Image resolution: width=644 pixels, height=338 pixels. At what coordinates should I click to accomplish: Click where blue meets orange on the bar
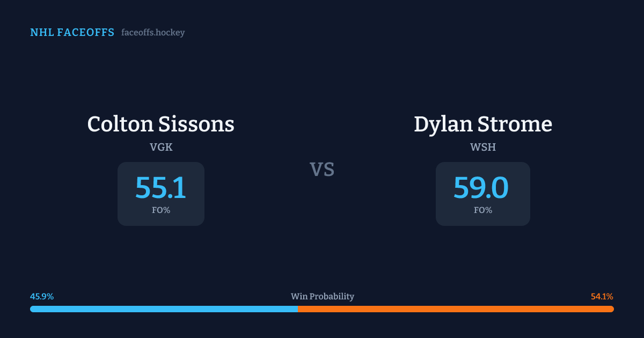coord(298,309)
